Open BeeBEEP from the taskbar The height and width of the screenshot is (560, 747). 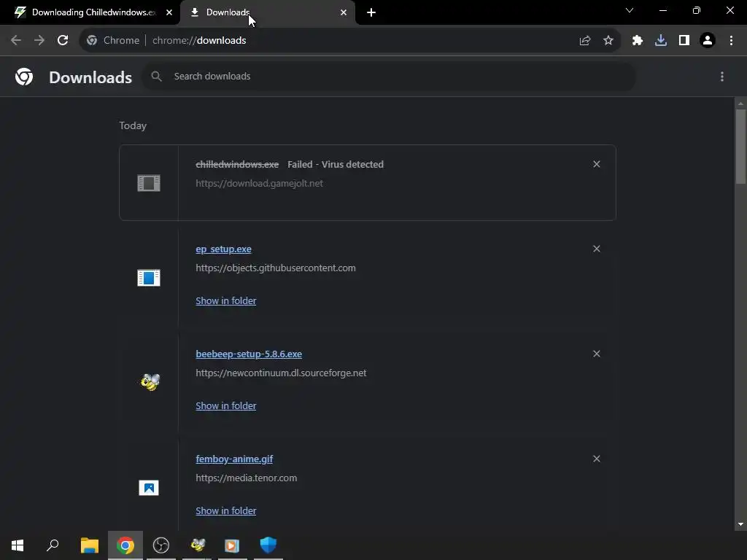click(x=197, y=545)
